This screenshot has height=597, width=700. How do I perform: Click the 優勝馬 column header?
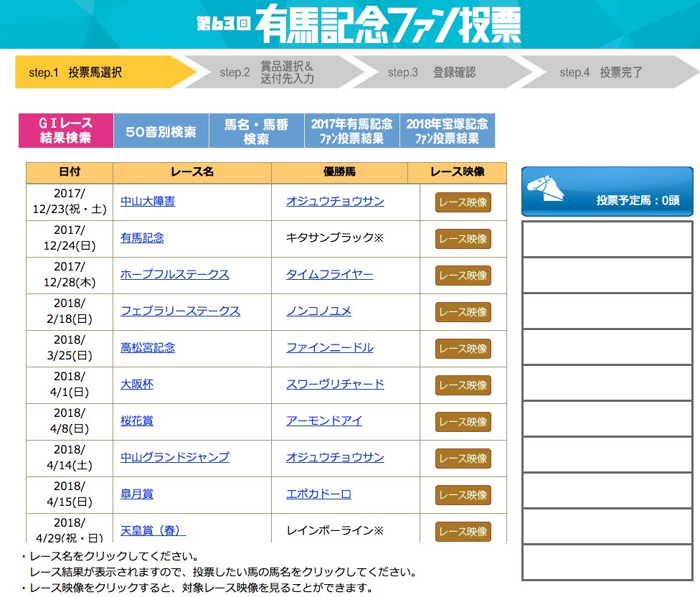tap(340, 172)
